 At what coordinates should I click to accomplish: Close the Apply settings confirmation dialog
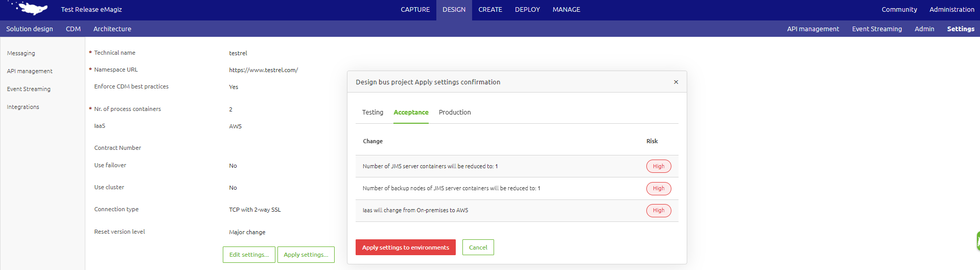tap(676, 82)
